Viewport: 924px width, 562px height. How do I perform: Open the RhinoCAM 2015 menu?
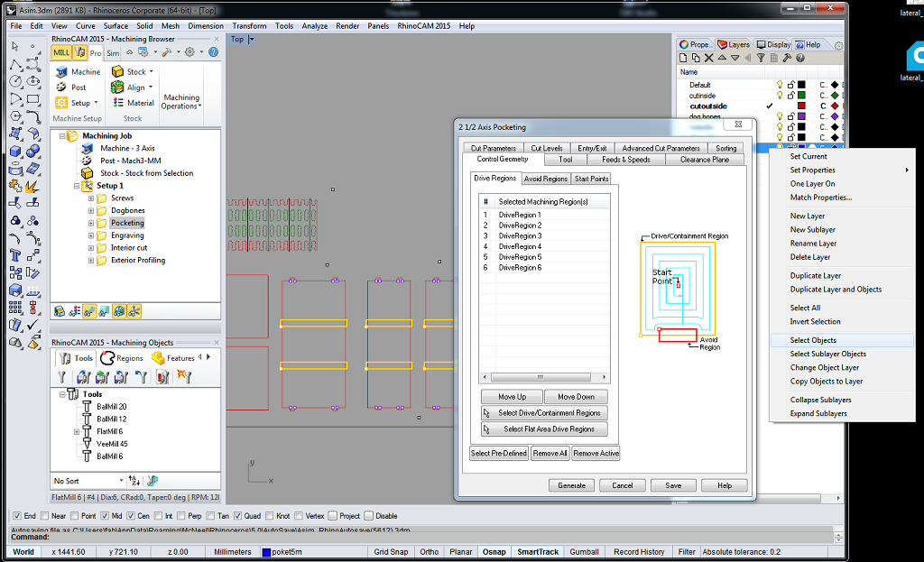click(x=424, y=26)
